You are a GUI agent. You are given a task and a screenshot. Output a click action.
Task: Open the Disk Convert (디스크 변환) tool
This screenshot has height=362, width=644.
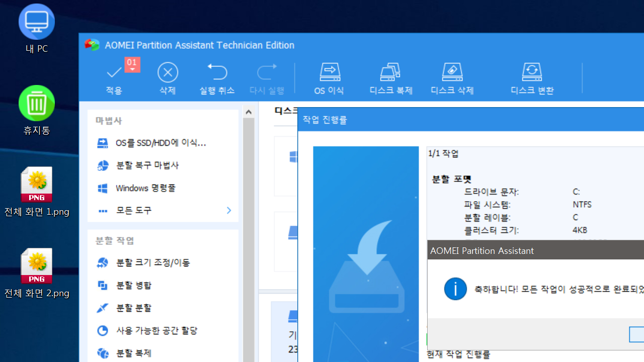[x=532, y=78]
